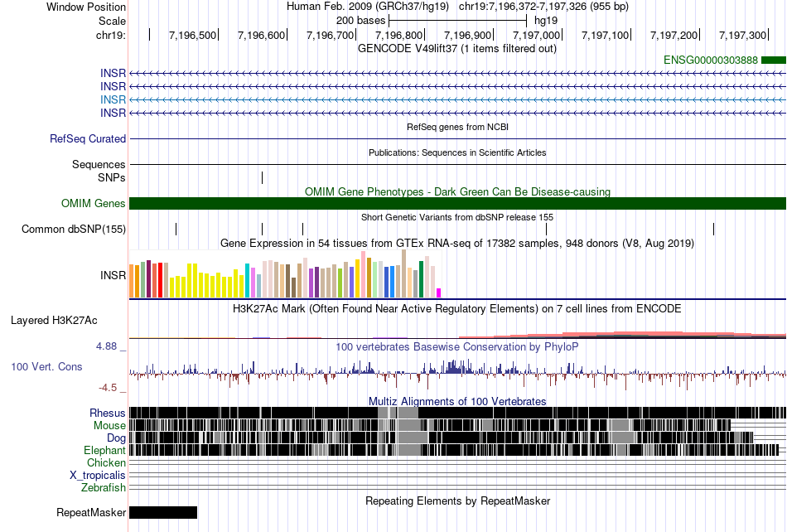This screenshot has height=532, width=787.
Task: Open Repeating Elements by RepeatMasker title
Action: [x=458, y=501]
